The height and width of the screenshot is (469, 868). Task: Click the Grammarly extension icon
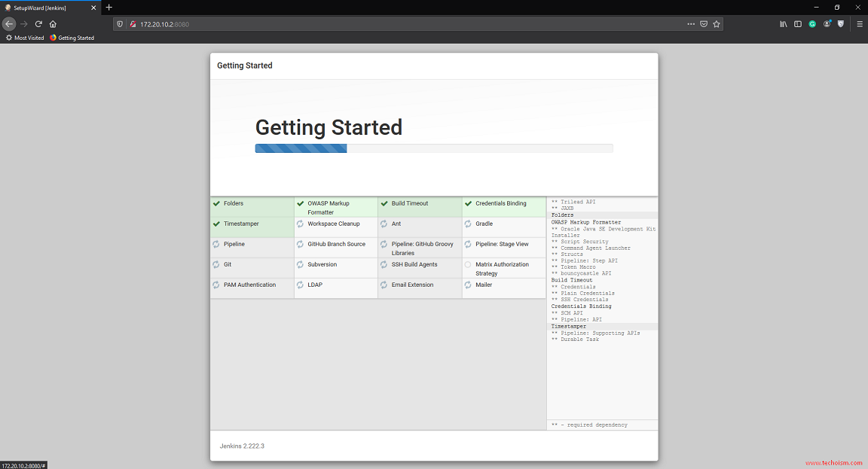812,24
